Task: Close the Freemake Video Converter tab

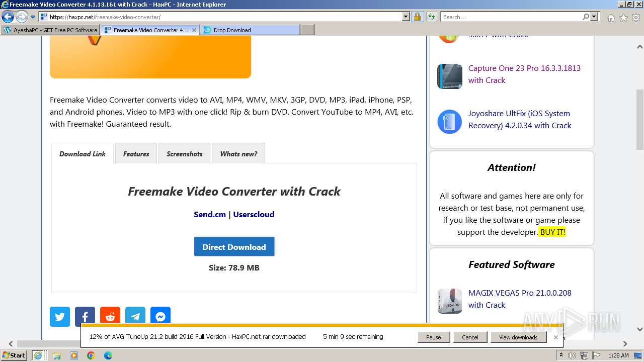Action: (x=194, y=30)
